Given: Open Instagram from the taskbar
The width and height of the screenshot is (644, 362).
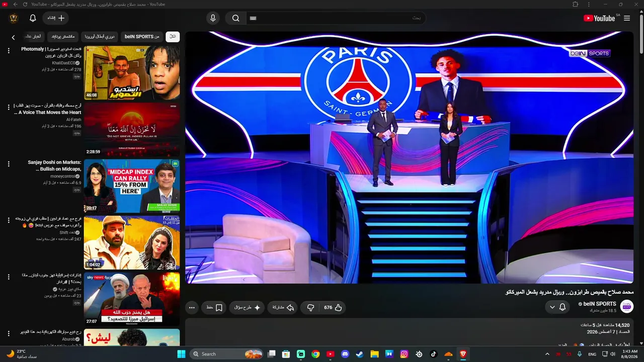Looking at the screenshot, I should (404, 354).
